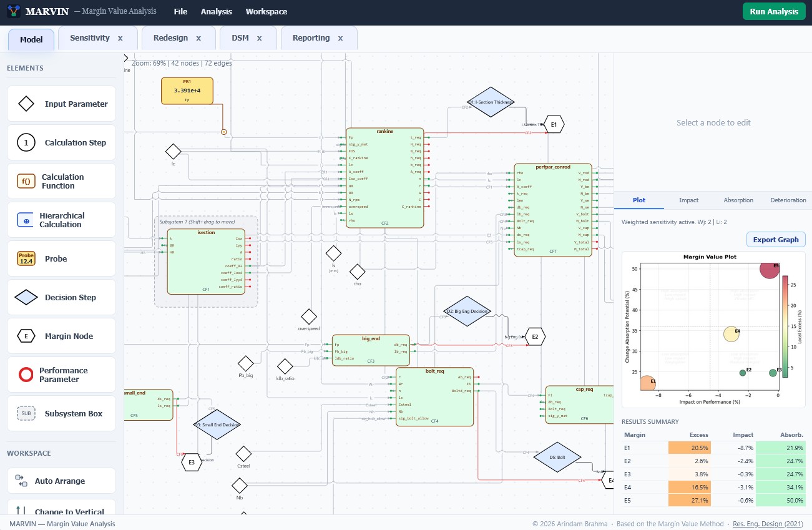Select the cap_req function block
Viewport: 812px width, 530px height.
point(579,405)
